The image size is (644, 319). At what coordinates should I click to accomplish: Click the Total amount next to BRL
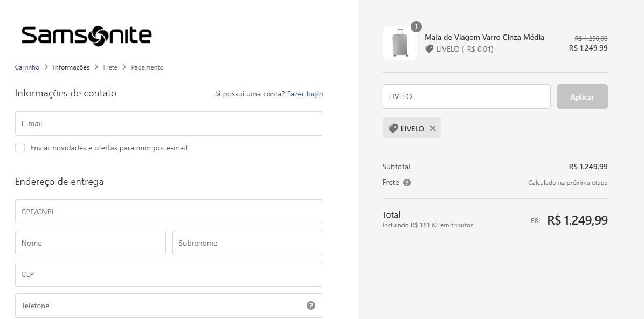coord(577,220)
